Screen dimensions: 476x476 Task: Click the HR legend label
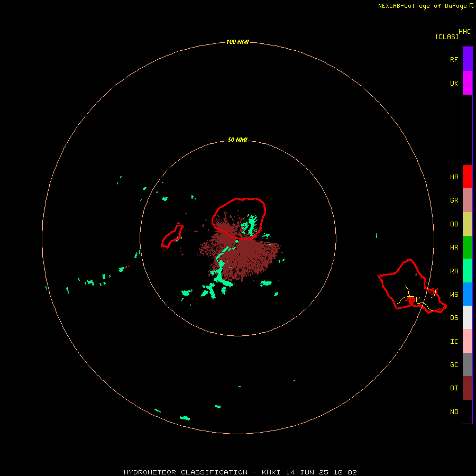[x=454, y=248]
